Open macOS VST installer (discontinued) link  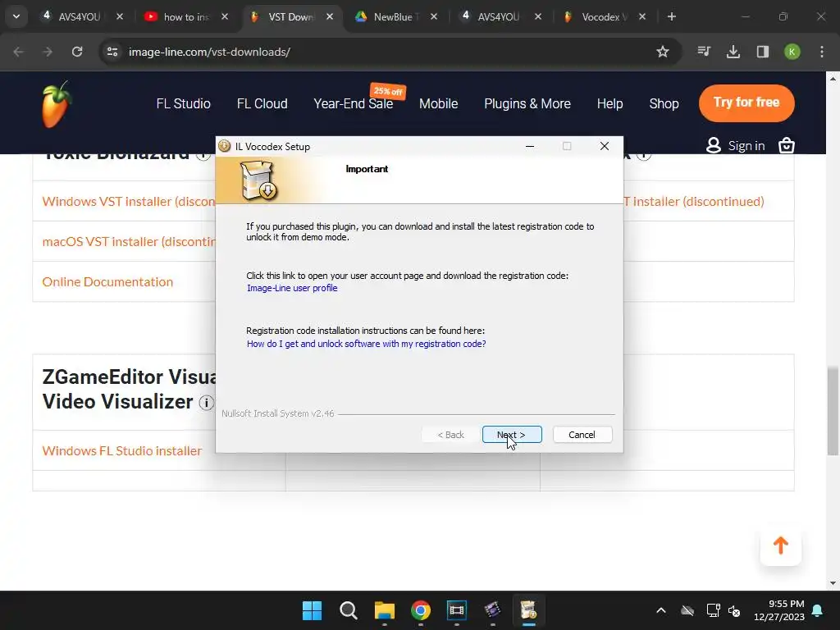click(129, 242)
